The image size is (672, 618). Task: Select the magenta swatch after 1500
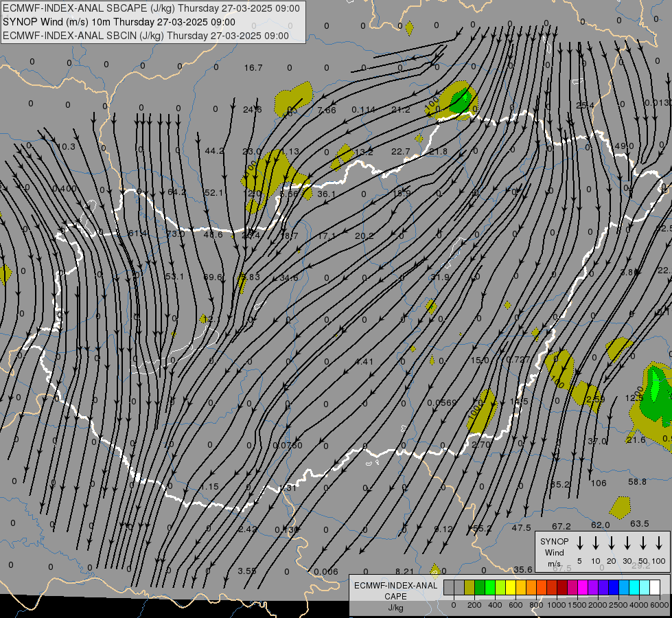[583, 587]
